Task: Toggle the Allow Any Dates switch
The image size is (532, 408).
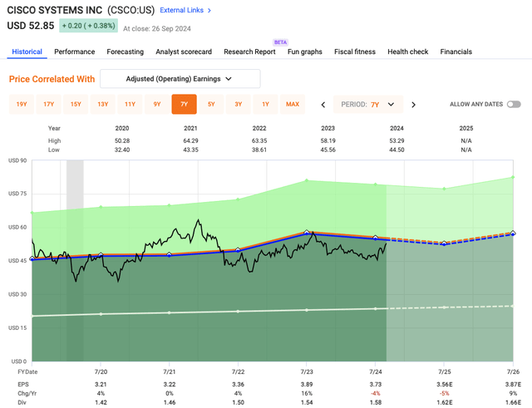Action: click(x=513, y=105)
